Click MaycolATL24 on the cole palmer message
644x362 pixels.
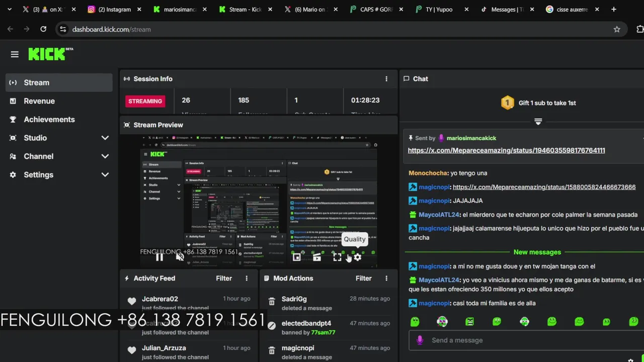tap(439, 215)
